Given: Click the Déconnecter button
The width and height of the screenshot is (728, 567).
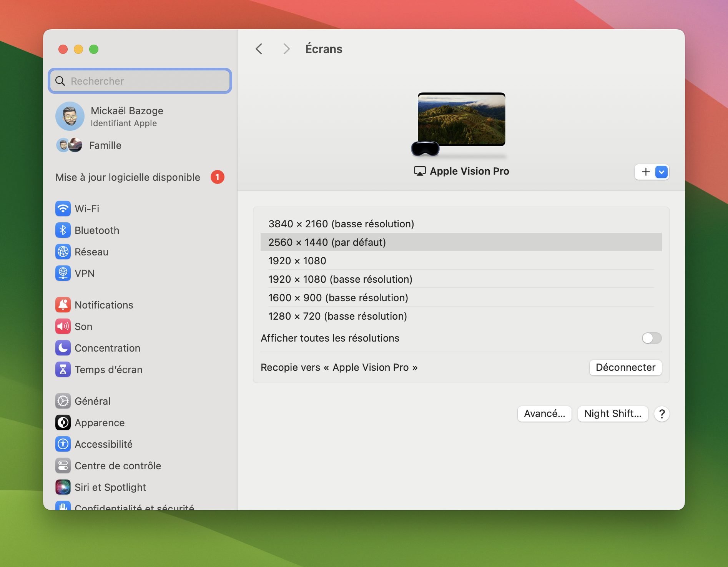Looking at the screenshot, I should click(626, 367).
